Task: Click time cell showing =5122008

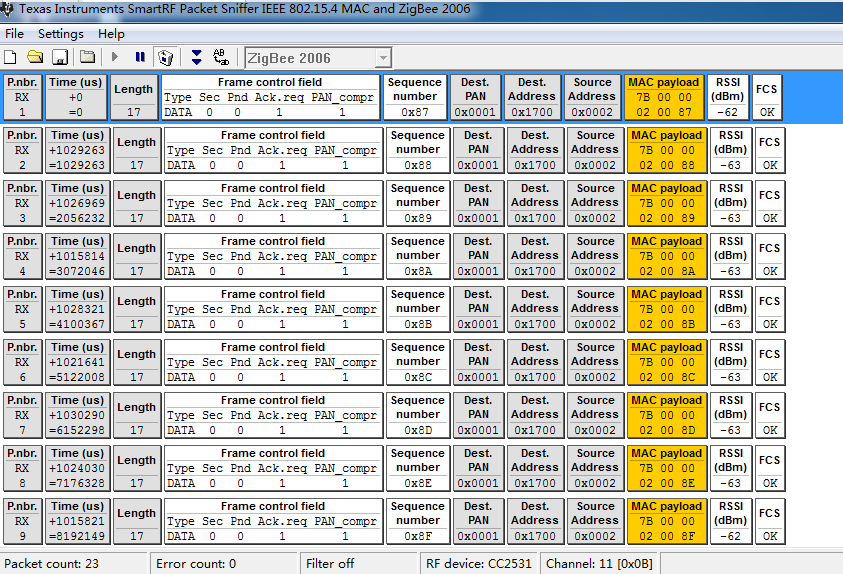Action: click(77, 362)
